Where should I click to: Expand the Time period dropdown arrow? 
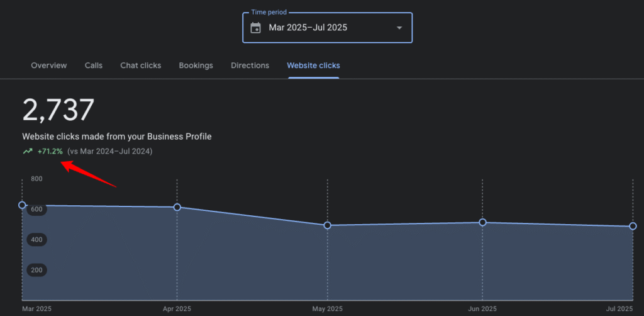399,28
